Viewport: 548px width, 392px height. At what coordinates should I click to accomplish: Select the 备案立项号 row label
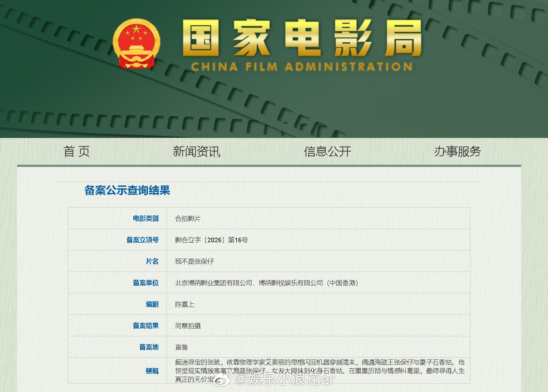pyautogui.click(x=142, y=240)
